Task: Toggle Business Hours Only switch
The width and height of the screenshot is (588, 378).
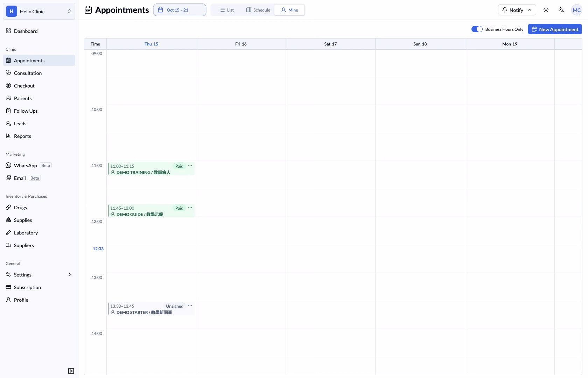Action: 477,29
